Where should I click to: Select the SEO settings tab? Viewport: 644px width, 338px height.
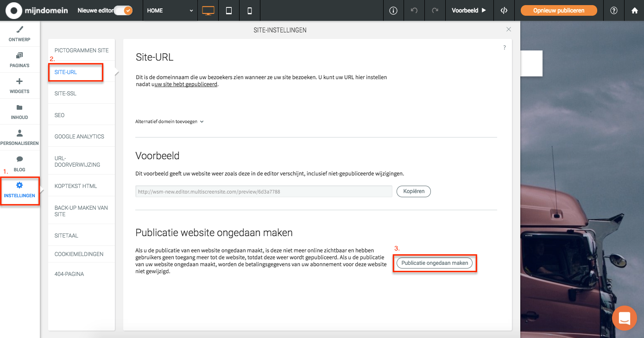pos(60,115)
